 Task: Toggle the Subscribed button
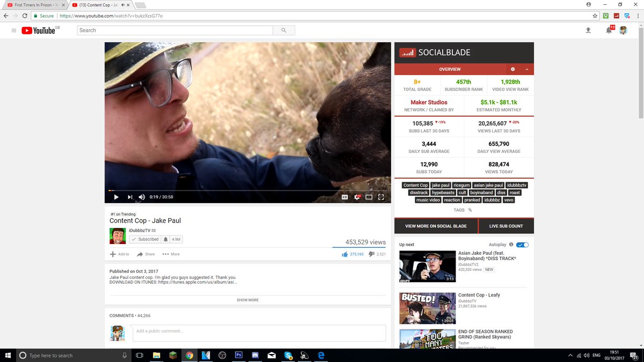[145, 239]
